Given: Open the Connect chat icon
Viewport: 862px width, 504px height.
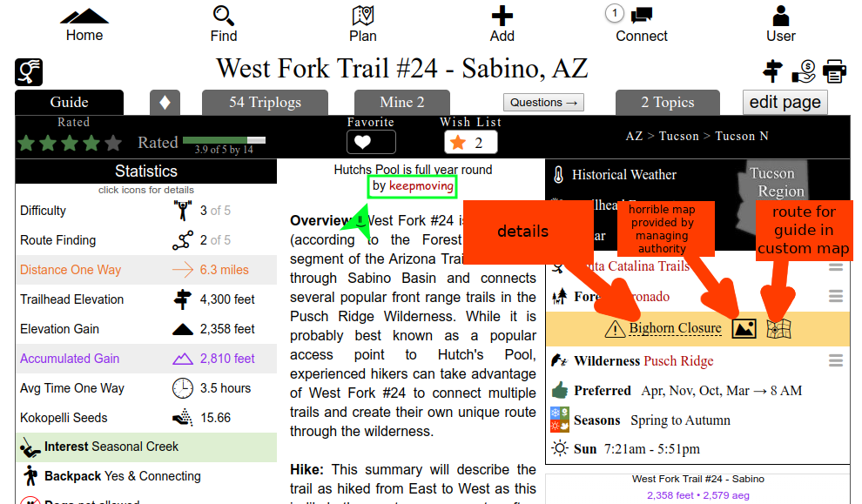Looking at the screenshot, I should [x=642, y=16].
